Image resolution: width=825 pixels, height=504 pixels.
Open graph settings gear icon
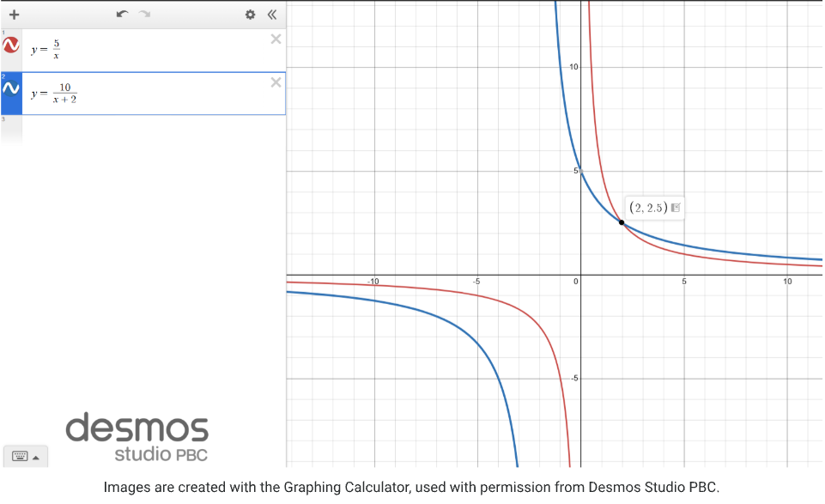click(x=251, y=15)
